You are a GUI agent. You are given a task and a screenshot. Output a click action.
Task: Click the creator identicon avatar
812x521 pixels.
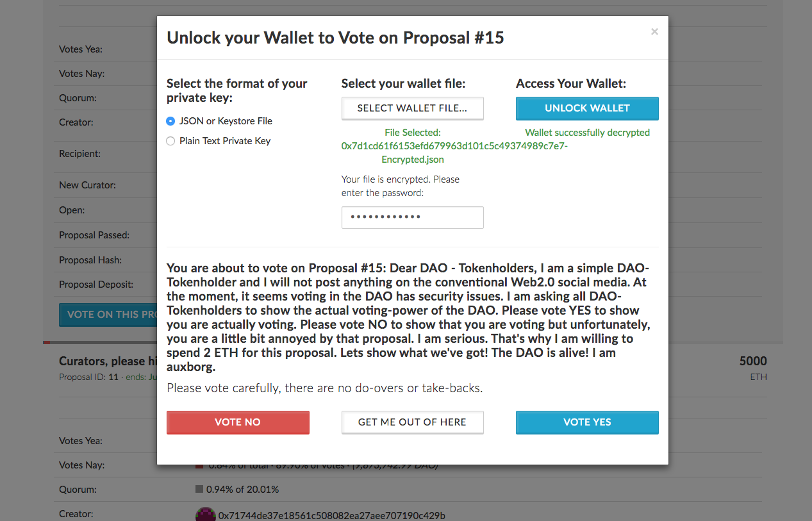205,514
